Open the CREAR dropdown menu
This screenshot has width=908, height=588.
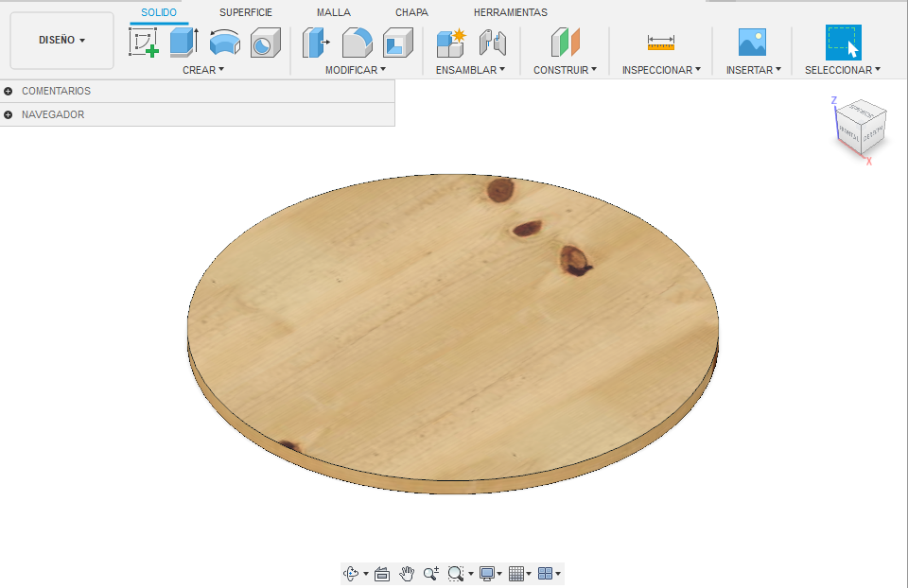[203, 69]
